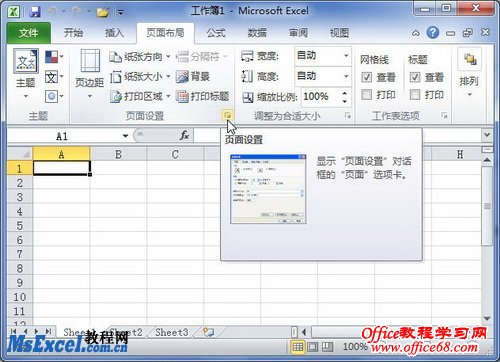Image resolution: width=500 pixels, height=362 pixels.
Task: Switch to the 插入 tab
Action: 114,33
